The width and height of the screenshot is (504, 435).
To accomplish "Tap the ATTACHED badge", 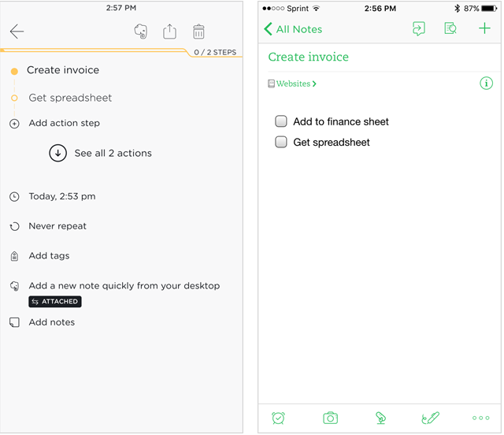I will coord(55,302).
